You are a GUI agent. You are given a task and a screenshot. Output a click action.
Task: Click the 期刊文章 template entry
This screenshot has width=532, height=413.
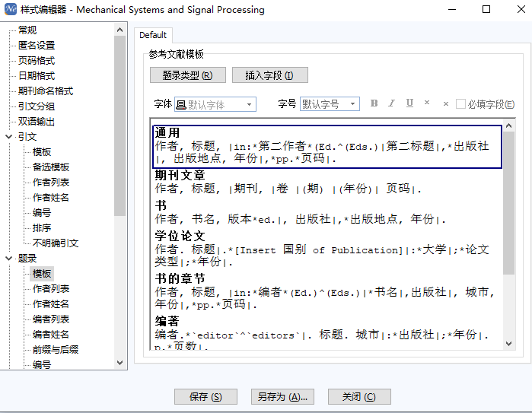tap(180, 175)
